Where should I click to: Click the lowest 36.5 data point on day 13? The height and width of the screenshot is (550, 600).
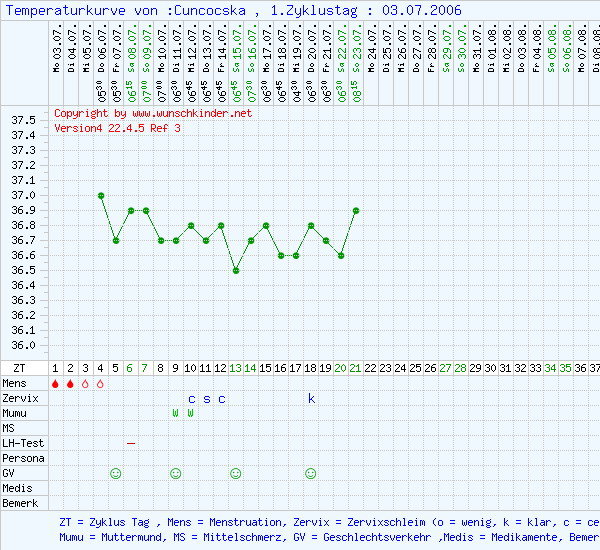[236, 270]
